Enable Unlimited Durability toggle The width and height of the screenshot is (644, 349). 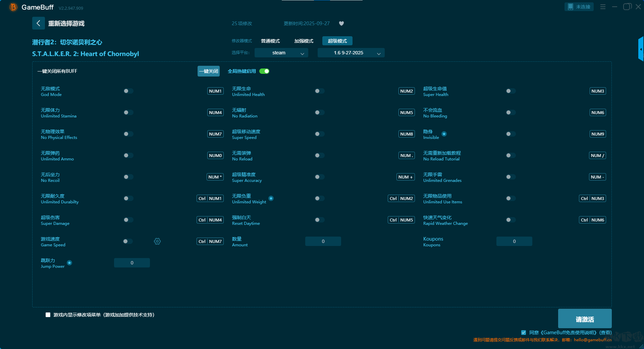(x=128, y=198)
